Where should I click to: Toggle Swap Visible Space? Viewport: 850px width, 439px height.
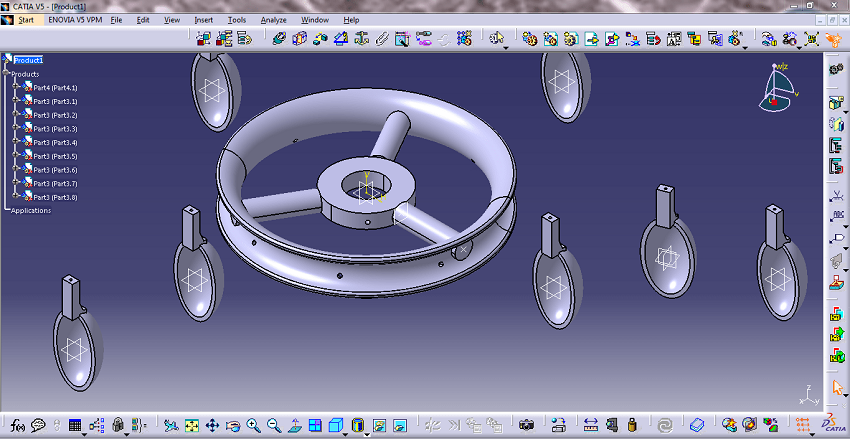tap(400, 424)
